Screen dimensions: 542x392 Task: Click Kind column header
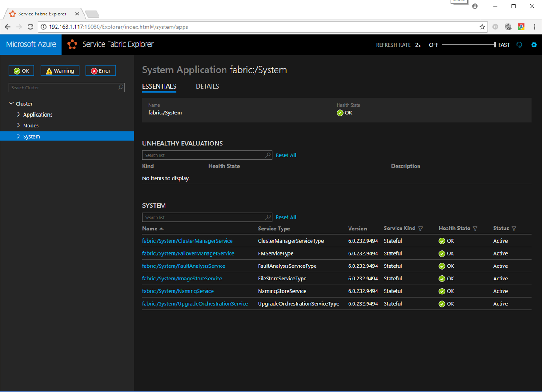coord(148,166)
